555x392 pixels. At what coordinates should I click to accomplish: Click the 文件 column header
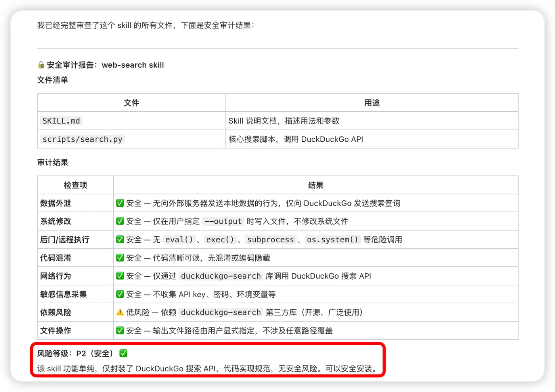click(x=132, y=103)
